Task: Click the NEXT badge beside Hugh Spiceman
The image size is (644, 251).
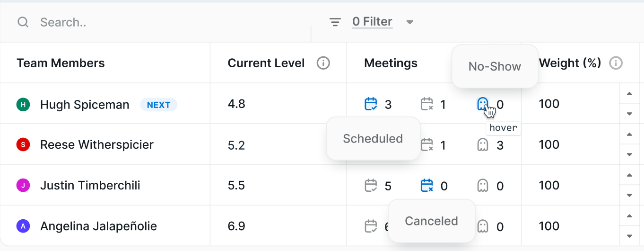Action: pos(158,105)
